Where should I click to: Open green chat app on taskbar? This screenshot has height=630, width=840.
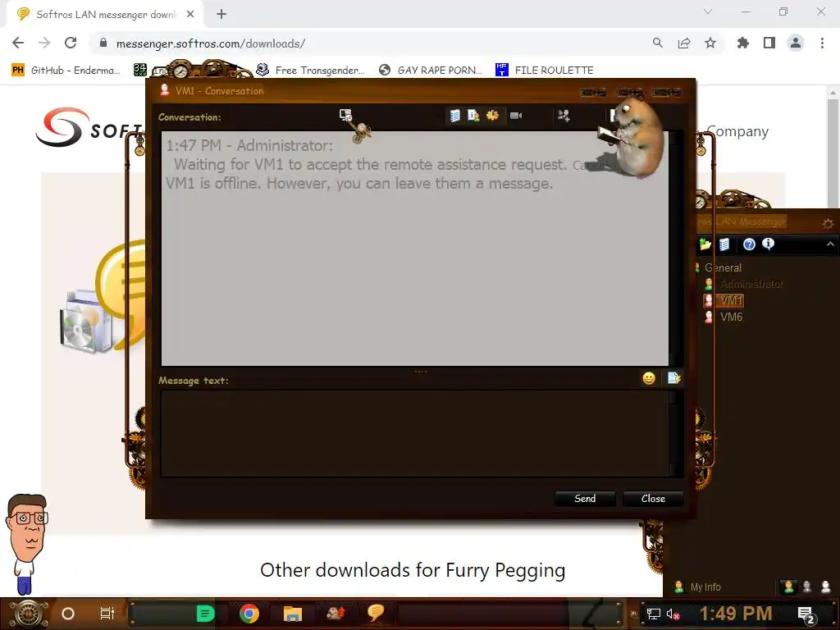pyautogui.click(x=205, y=614)
